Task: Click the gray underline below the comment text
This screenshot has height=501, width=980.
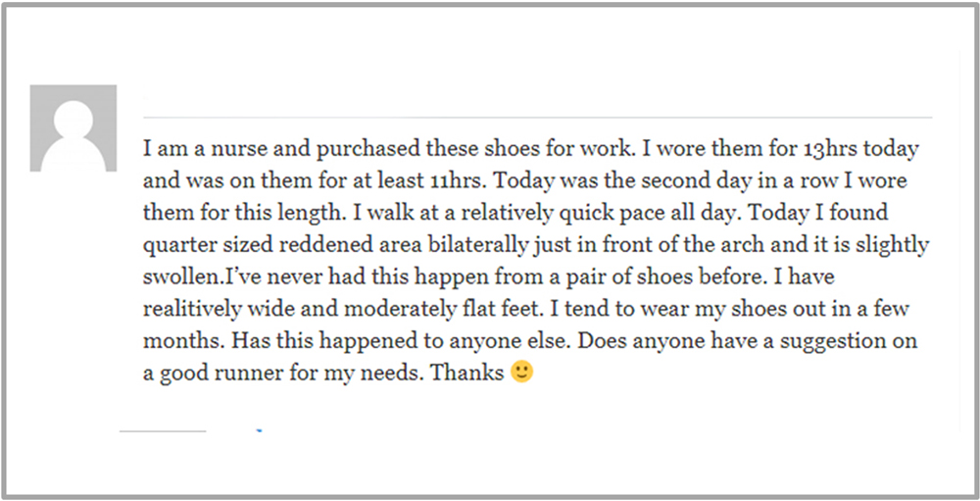Action: (x=163, y=431)
